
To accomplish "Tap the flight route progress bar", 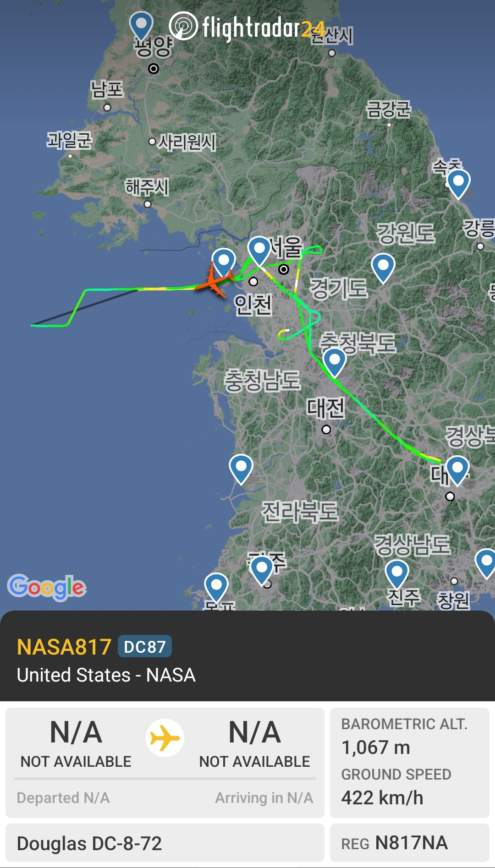I will (165, 778).
